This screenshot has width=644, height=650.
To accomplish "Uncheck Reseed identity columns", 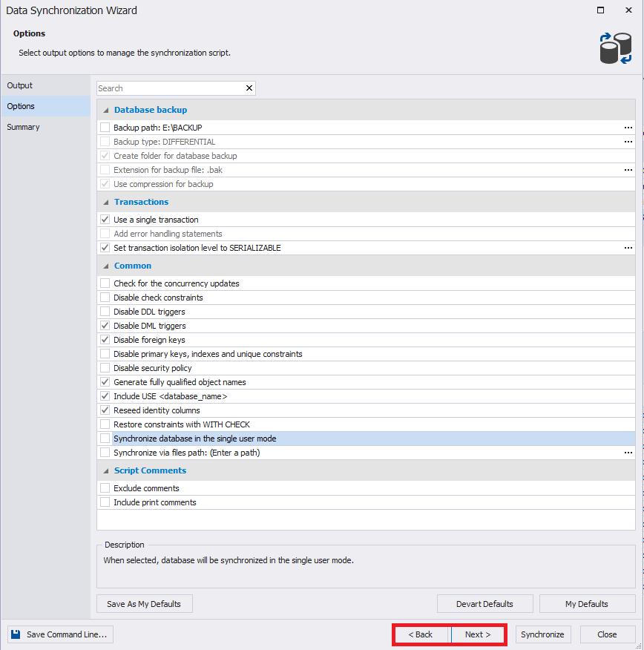I will pos(105,410).
